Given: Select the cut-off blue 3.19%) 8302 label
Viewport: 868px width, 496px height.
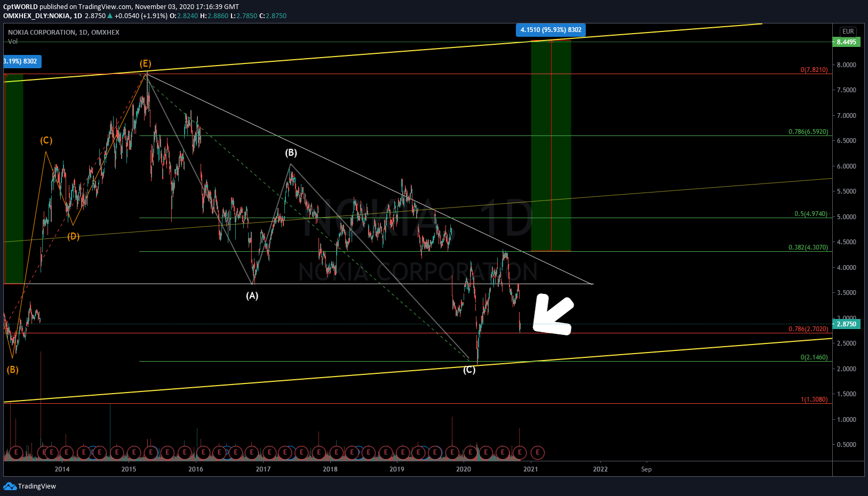Looking at the screenshot, I should click(x=22, y=61).
